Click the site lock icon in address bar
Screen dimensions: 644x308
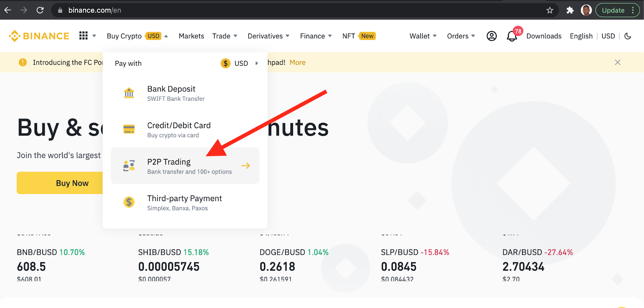tap(60, 10)
